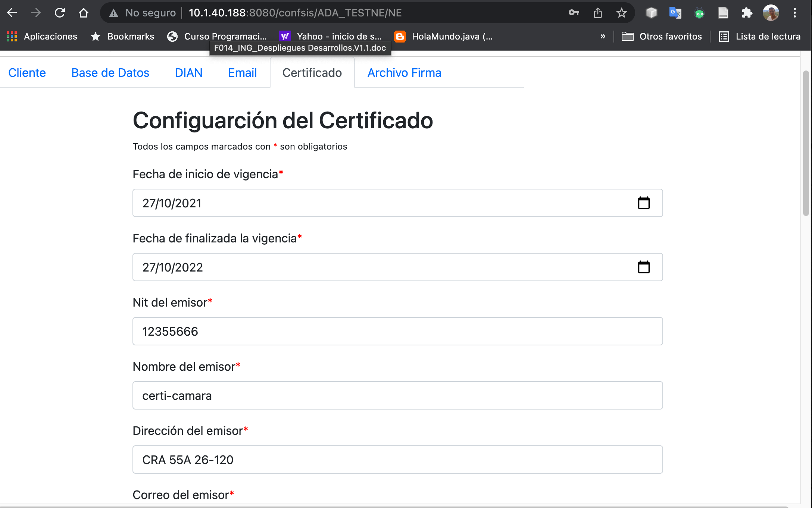Expand hidden bookmarks with chevron
Viewport: 812px width, 508px height.
point(603,36)
